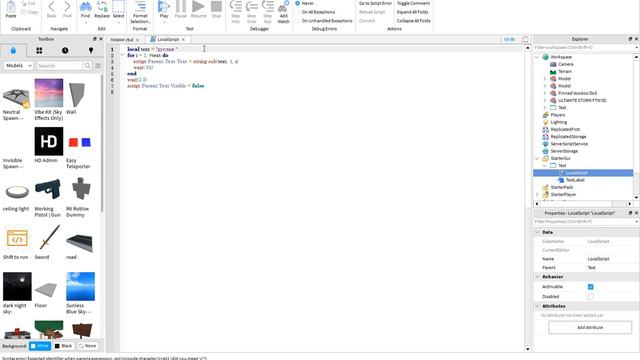Start the Play test
The width and height of the screenshot is (640, 360).
pyautogui.click(x=164, y=10)
